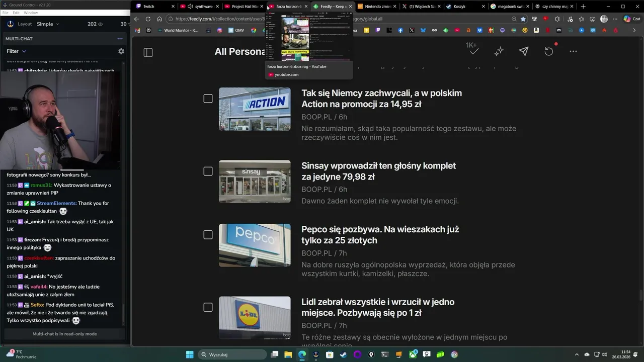Select the Pepco article checkbox

[208, 235]
